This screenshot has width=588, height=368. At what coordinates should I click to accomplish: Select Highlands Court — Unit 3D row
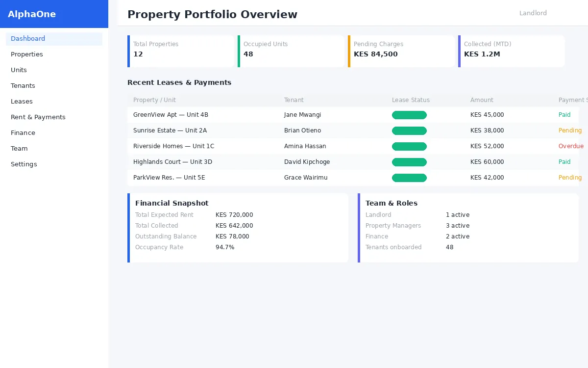(x=353, y=162)
